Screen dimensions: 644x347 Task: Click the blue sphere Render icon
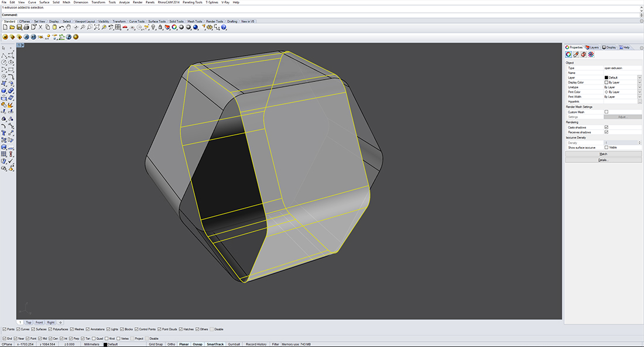196,27
